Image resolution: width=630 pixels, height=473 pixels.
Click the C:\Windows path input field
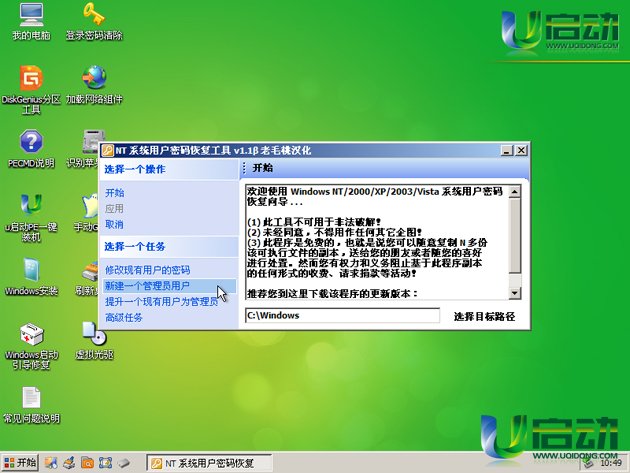341,316
